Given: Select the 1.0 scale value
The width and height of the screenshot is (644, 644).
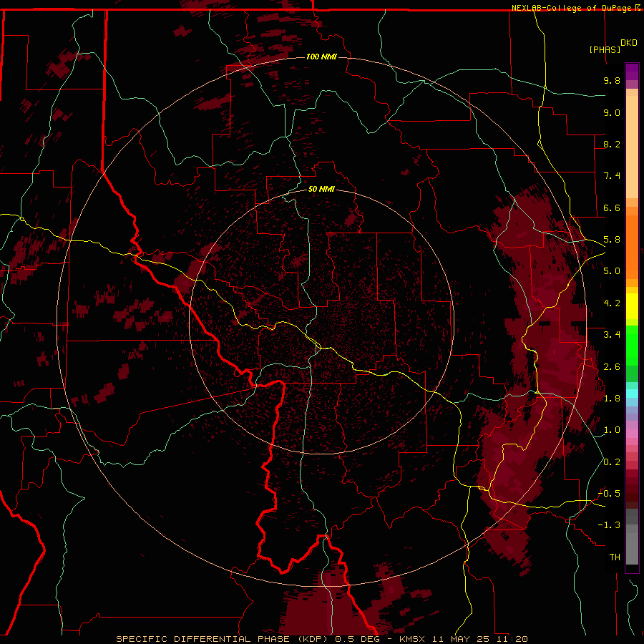Looking at the screenshot, I should [x=612, y=430].
